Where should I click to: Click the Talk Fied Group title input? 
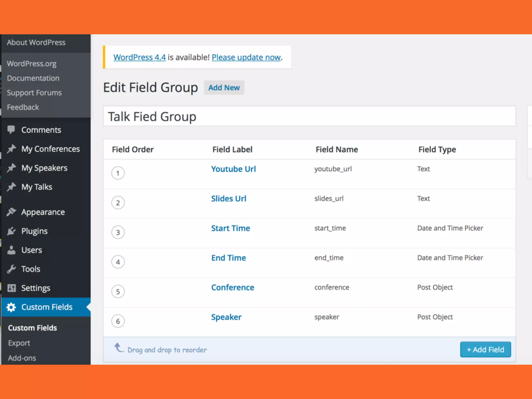[309, 116]
